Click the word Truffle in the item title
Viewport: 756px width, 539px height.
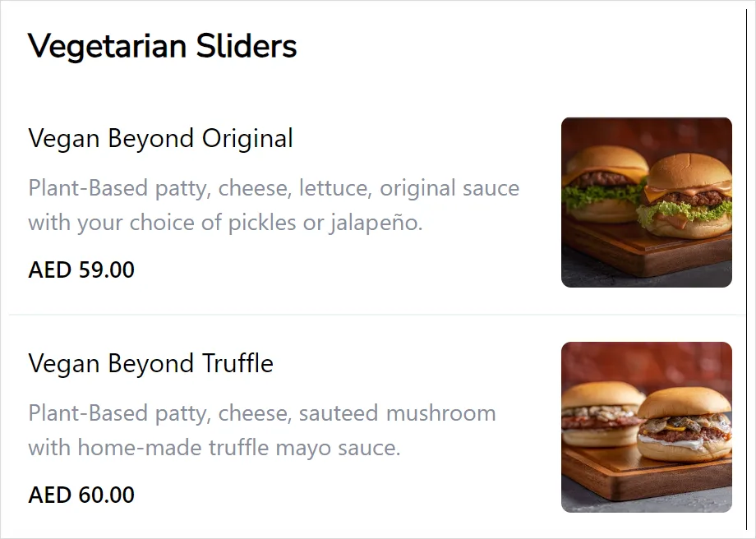pos(237,363)
